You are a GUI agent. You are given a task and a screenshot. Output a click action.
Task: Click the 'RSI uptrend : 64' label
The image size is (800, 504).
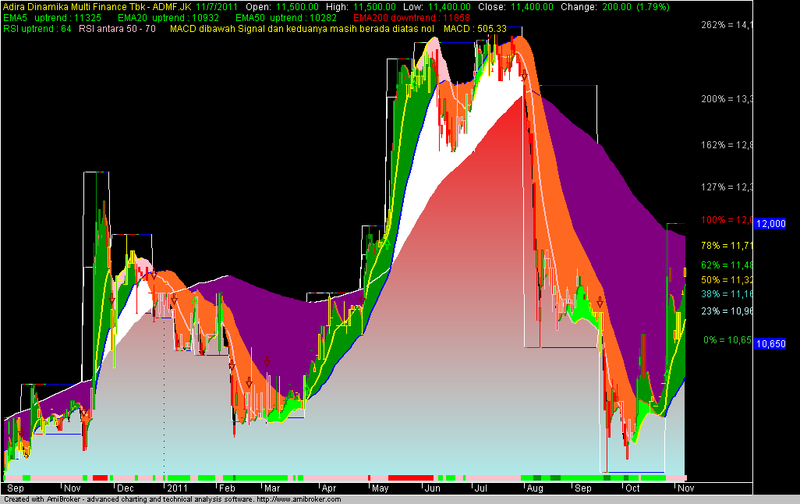click(37, 29)
